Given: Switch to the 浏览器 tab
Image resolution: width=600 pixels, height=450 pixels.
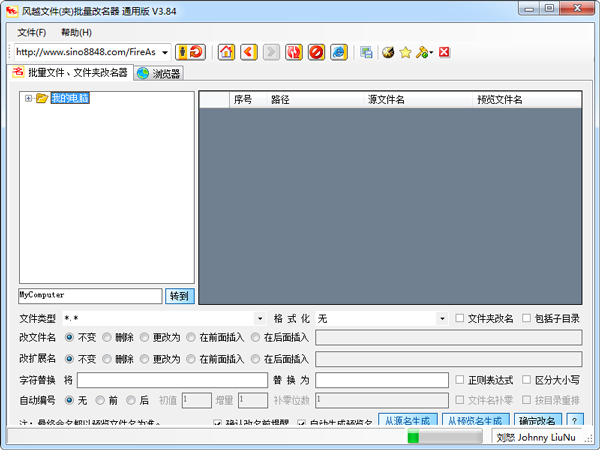Looking at the screenshot, I should tap(159, 73).
